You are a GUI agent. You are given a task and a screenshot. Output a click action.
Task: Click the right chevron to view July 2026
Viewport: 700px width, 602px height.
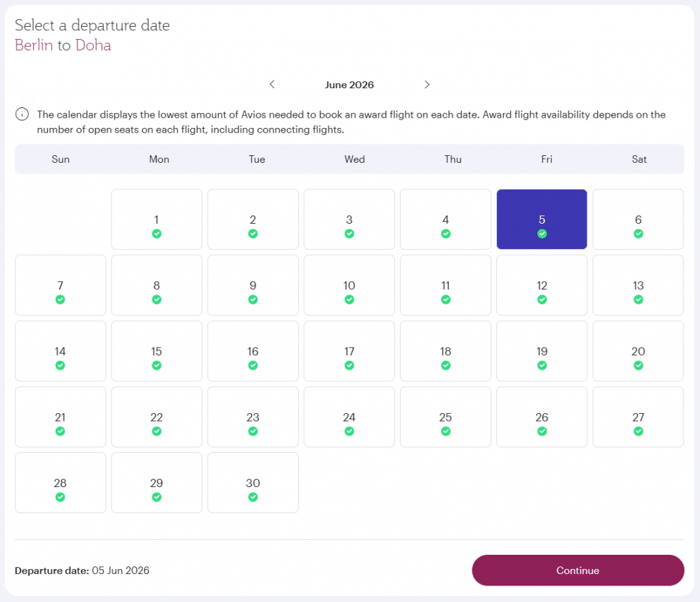(427, 84)
